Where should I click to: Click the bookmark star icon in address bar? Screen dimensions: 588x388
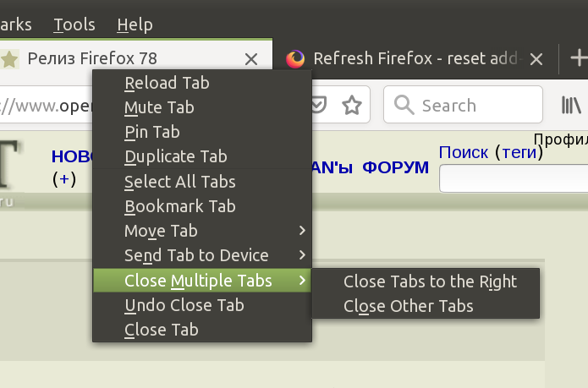click(x=351, y=106)
